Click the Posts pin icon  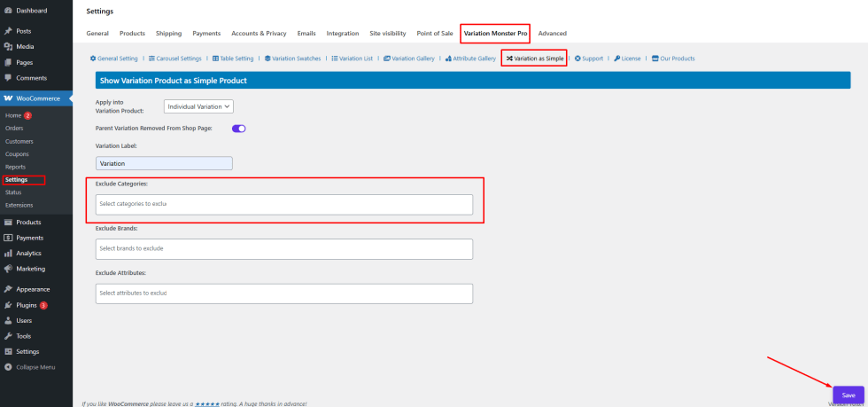pos(8,31)
